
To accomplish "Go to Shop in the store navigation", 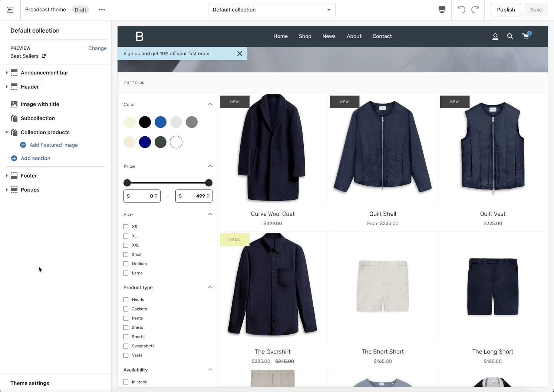I will click(305, 36).
